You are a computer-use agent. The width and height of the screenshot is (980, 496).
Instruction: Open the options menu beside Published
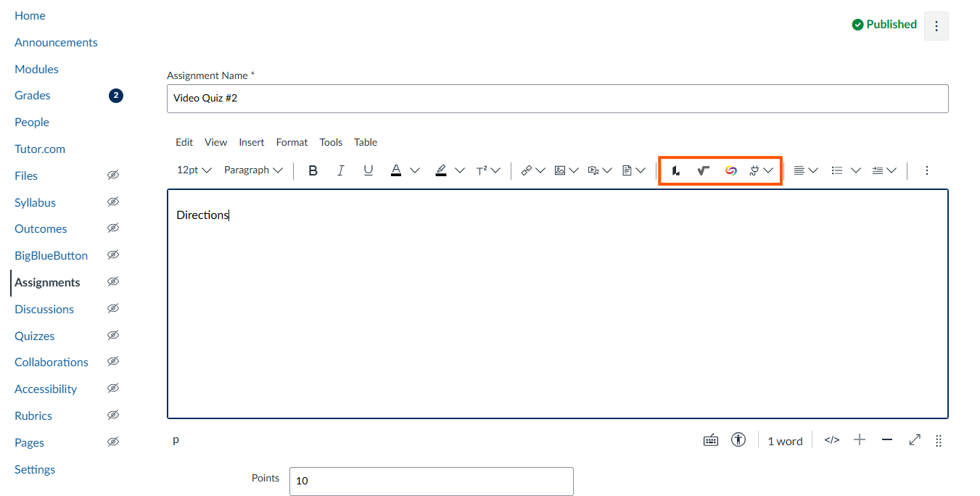tap(936, 25)
